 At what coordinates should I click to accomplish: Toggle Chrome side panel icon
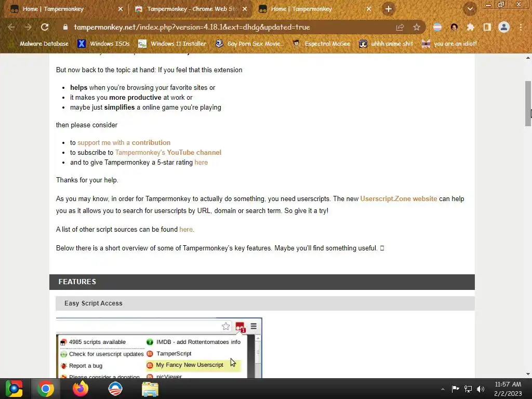(487, 27)
